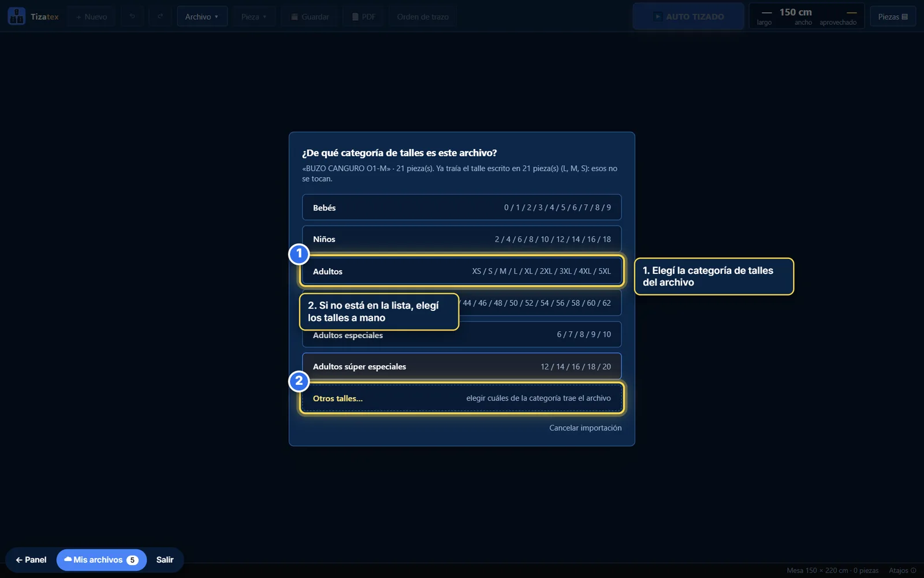This screenshot has height=578, width=924.
Task: Export using the PDF button
Action: pos(364,17)
